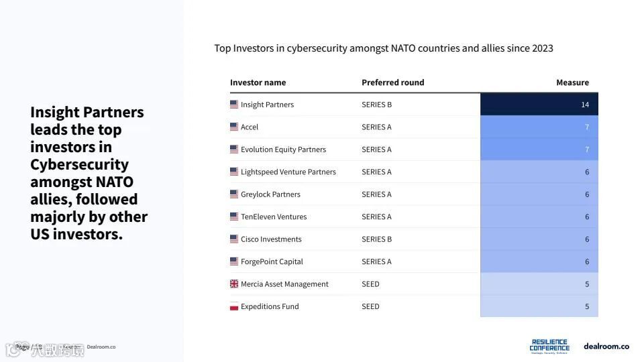Click the US flag next to Accel
Screen dimensions: 644x362
click(x=234, y=127)
